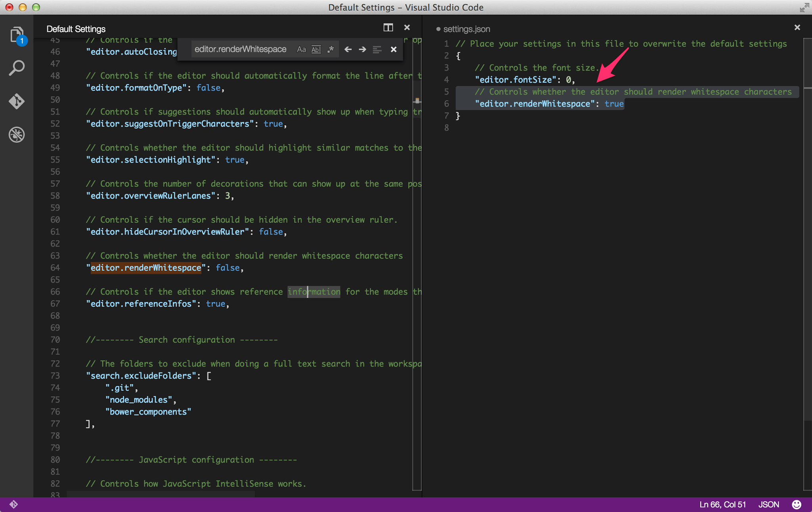
Task: Go to next find match
Action: (x=362, y=49)
